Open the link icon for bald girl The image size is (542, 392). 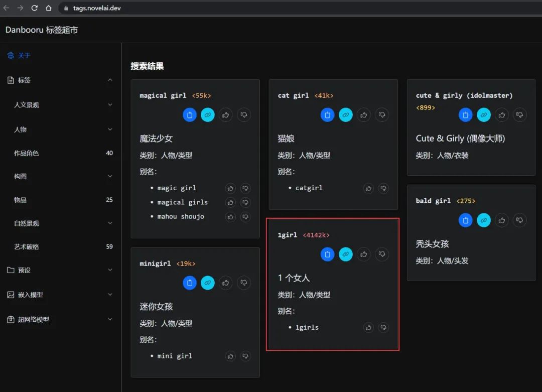[484, 220]
